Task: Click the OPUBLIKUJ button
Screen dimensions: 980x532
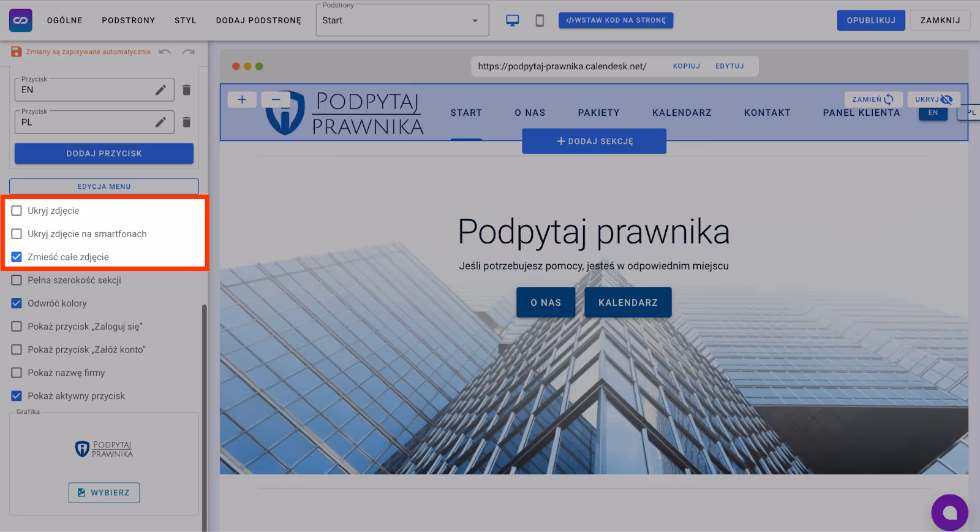Action: click(871, 20)
